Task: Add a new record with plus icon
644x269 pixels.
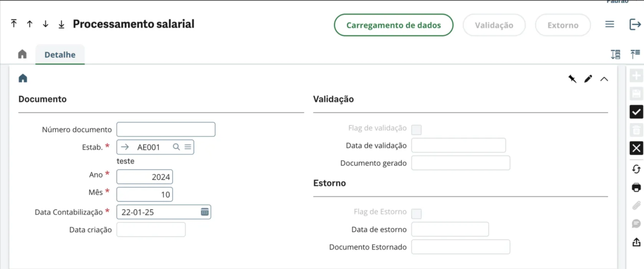Action: click(636, 76)
